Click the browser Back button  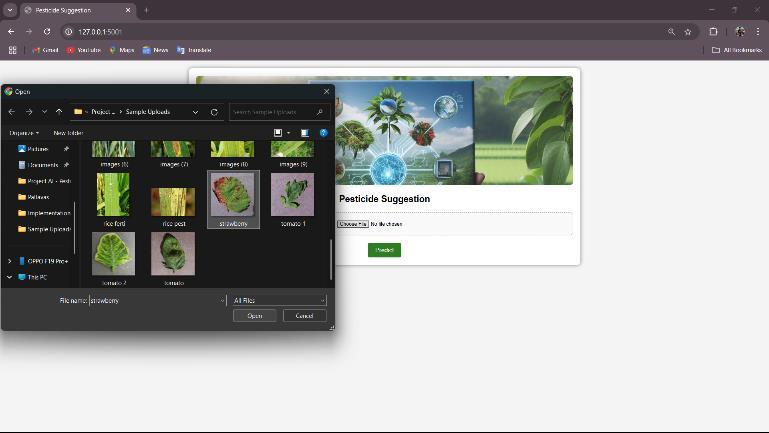pos(11,31)
